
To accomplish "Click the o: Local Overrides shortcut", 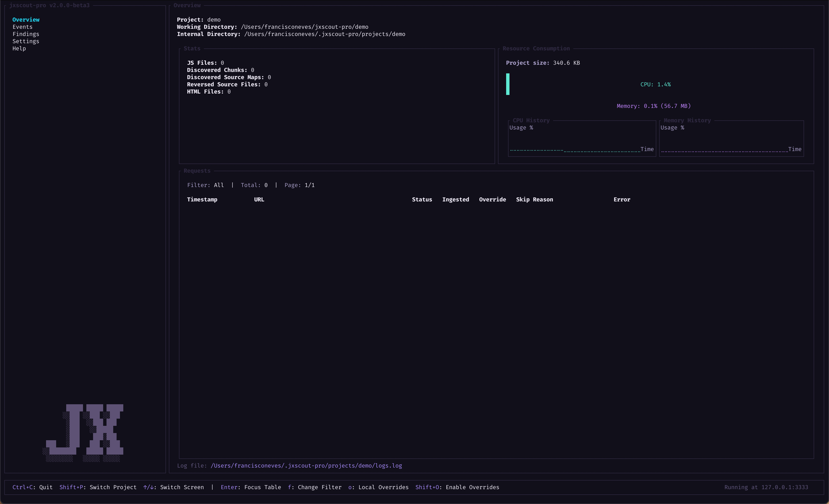I will (x=379, y=487).
